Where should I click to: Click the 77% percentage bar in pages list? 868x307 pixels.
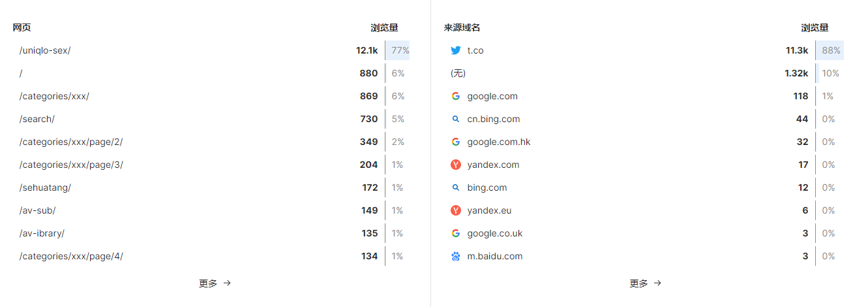(400, 50)
